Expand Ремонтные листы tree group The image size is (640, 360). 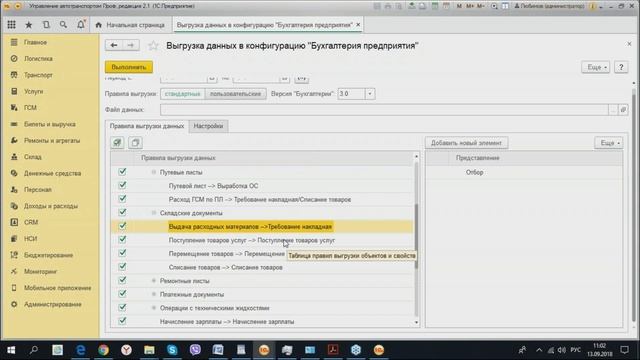[154, 281]
